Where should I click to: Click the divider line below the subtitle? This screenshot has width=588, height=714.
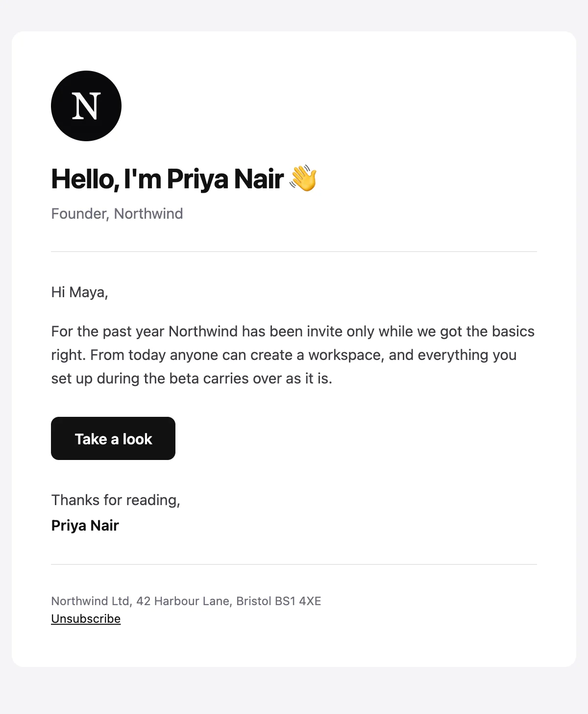click(294, 252)
